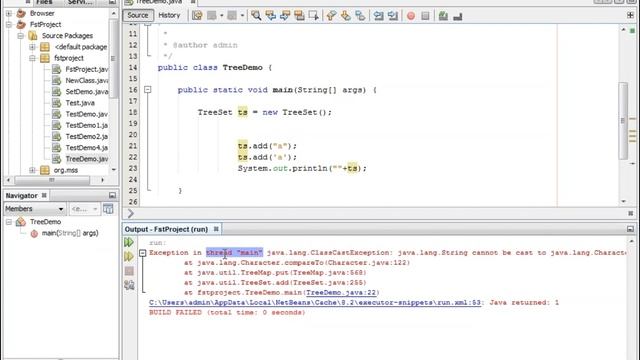Open Test.java in project tree

(x=80, y=103)
